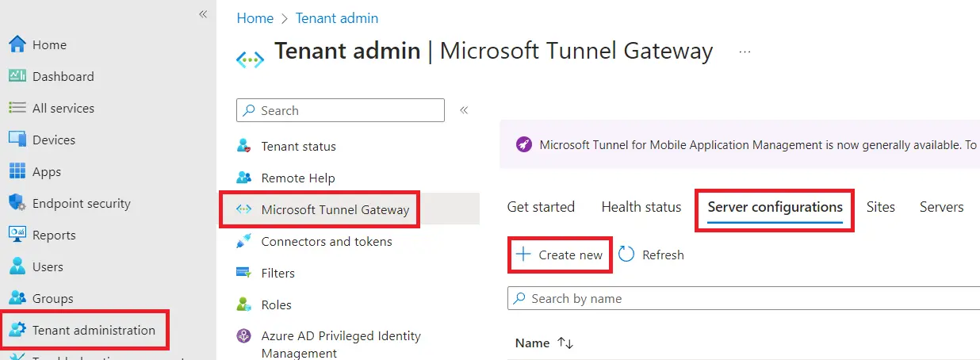Collapse the main left navigation sidebar

[x=203, y=14]
